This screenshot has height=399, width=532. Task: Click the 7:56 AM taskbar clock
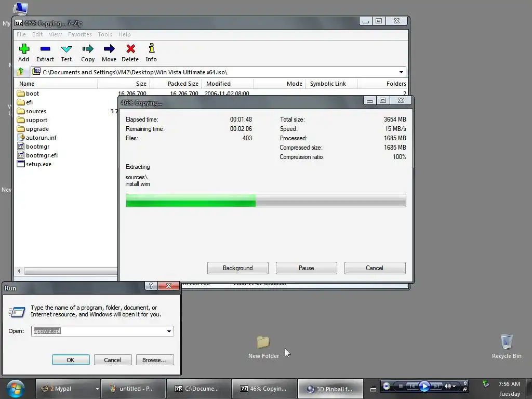click(509, 384)
